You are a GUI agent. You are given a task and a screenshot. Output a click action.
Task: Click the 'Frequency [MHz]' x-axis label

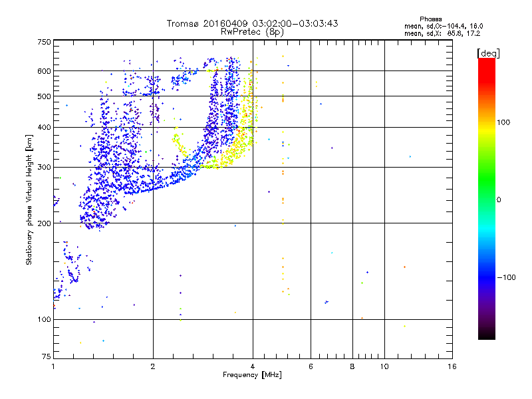coord(252,375)
